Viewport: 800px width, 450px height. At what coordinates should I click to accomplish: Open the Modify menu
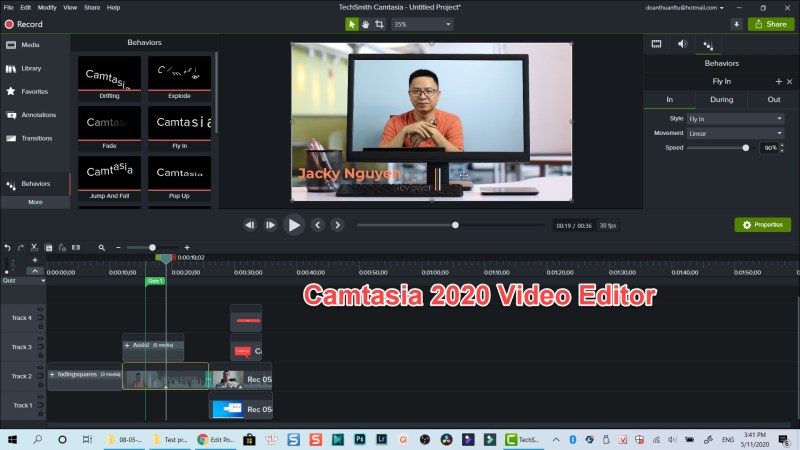[47, 7]
